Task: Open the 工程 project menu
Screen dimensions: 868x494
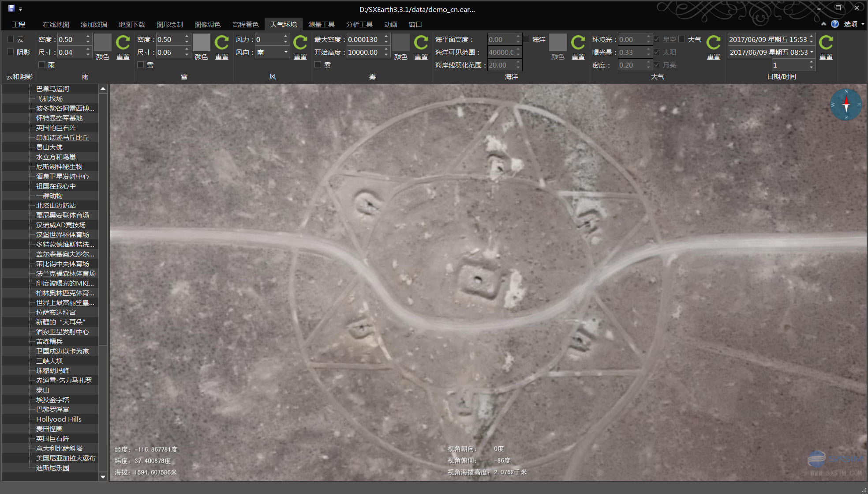Action: (x=19, y=24)
